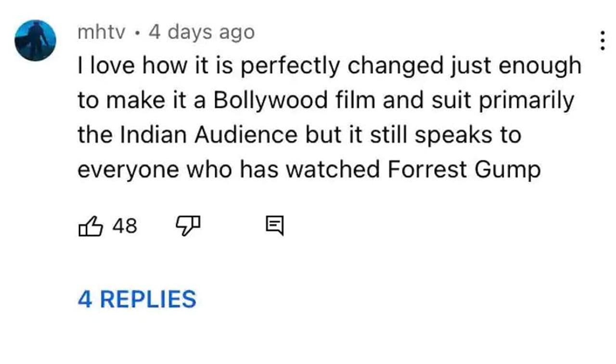616x364 pixels.
Task: Click the mhtv username
Action: pyautogui.click(x=102, y=32)
